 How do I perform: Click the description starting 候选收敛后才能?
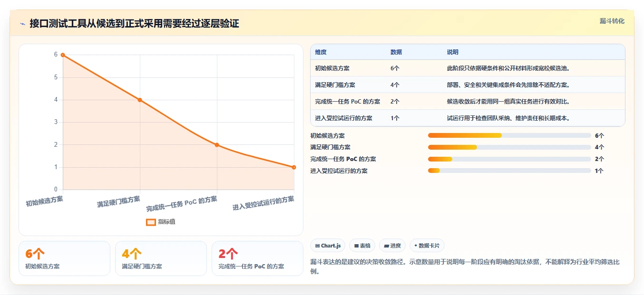coord(508,102)
